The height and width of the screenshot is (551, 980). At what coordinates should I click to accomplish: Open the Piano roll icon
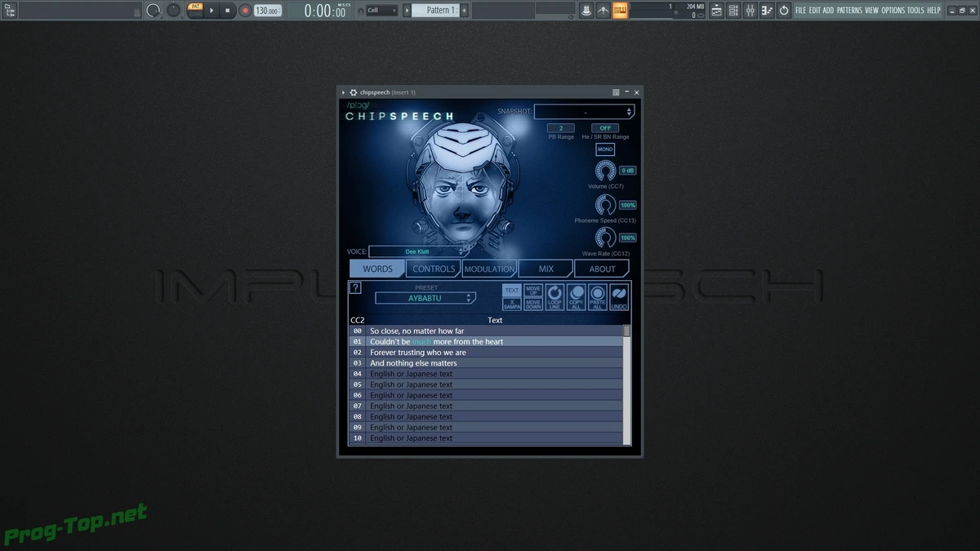click(x=767, y=11)
